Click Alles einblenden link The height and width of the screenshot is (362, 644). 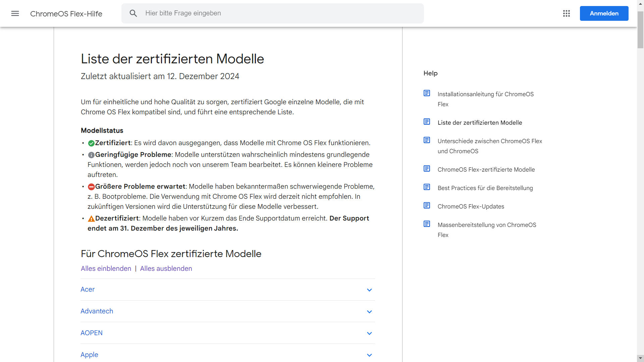coord(106,268)
